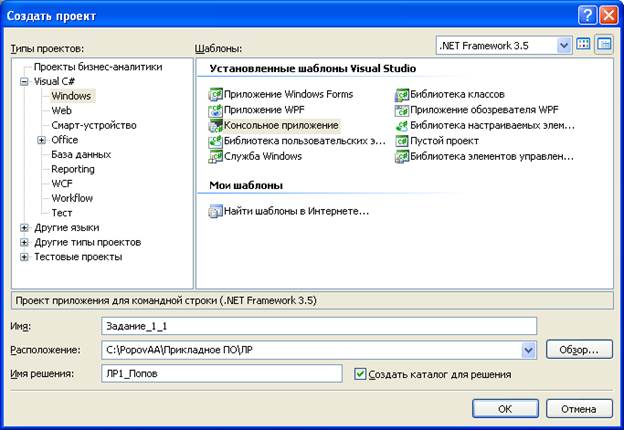
Task: Click Найти шаблоны в Интернете text
Action: coord(296,211)
